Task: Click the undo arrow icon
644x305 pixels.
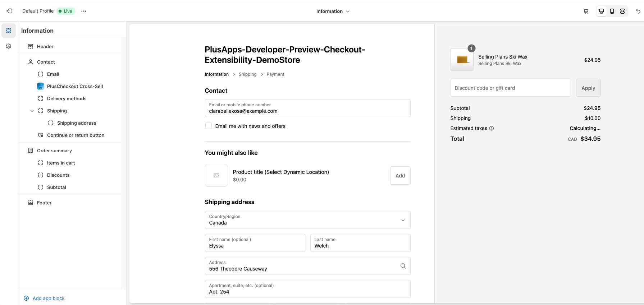Action: click(x=638, y=11)
